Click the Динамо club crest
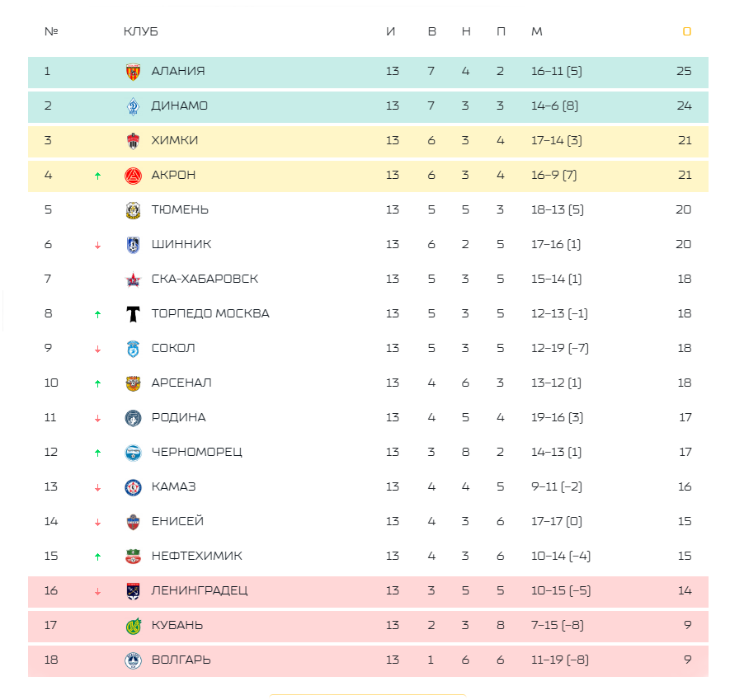 (133, 106)
